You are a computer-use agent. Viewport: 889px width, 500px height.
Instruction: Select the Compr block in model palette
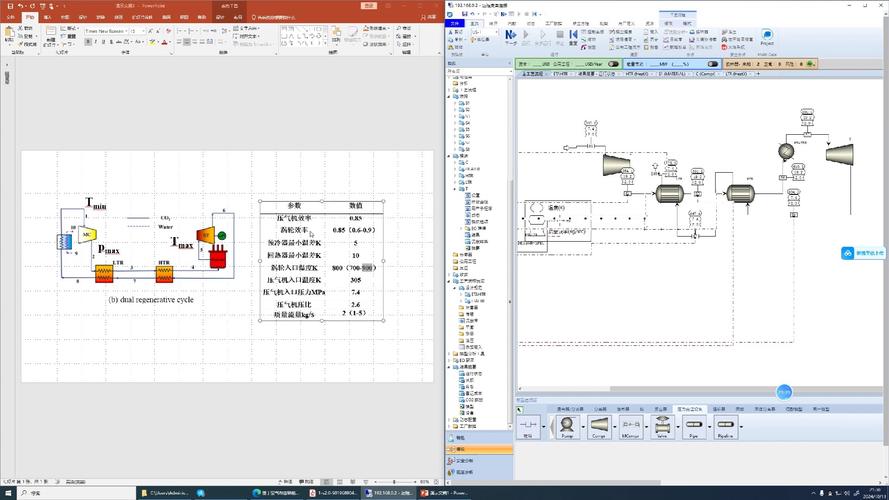[x=599, y=426]
